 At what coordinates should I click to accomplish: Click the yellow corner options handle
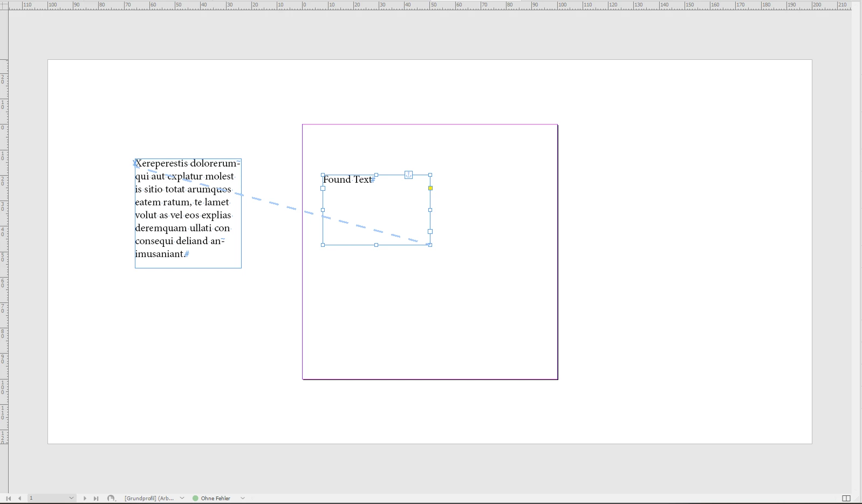click(430, 188)
